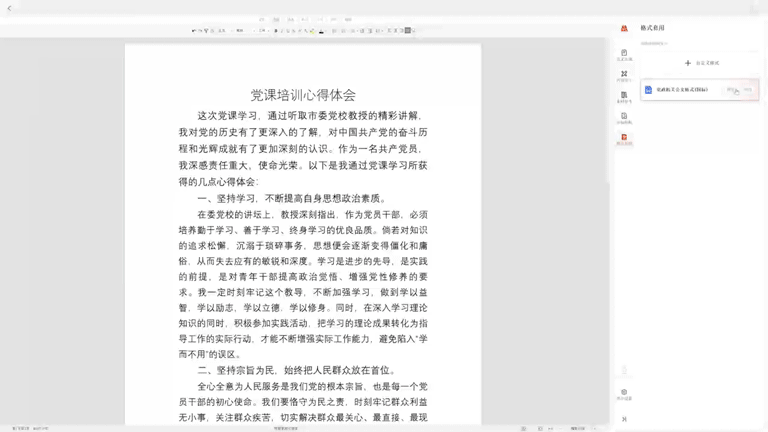Undo the last edit in toolbar

(193, 30)
